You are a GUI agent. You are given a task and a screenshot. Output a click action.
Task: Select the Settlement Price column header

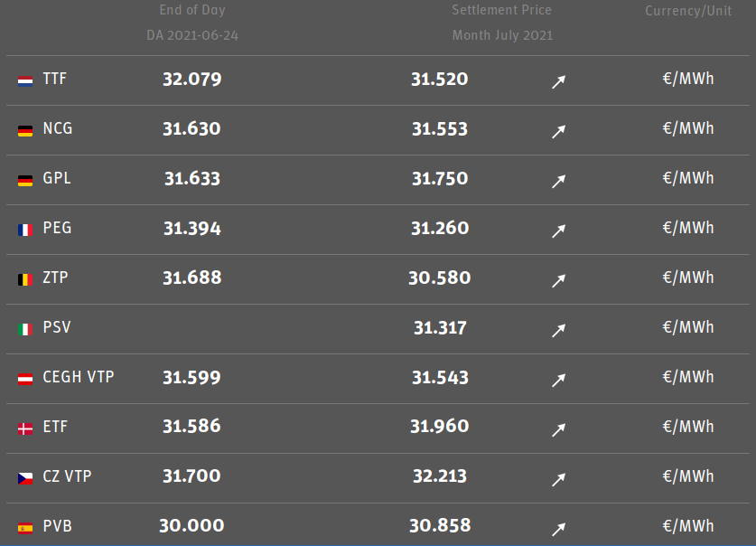(x=501, y=10)
